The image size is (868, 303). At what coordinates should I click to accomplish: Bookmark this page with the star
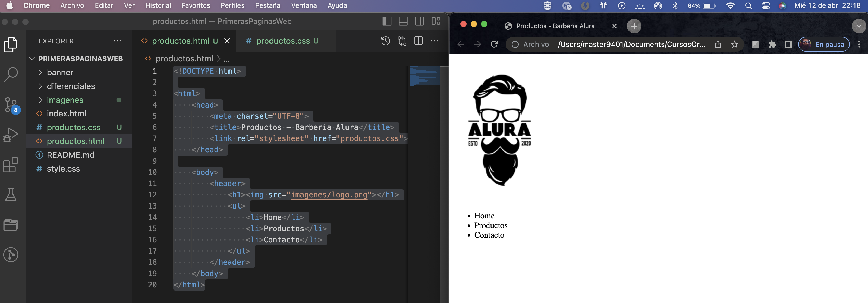tap(734, 44)
